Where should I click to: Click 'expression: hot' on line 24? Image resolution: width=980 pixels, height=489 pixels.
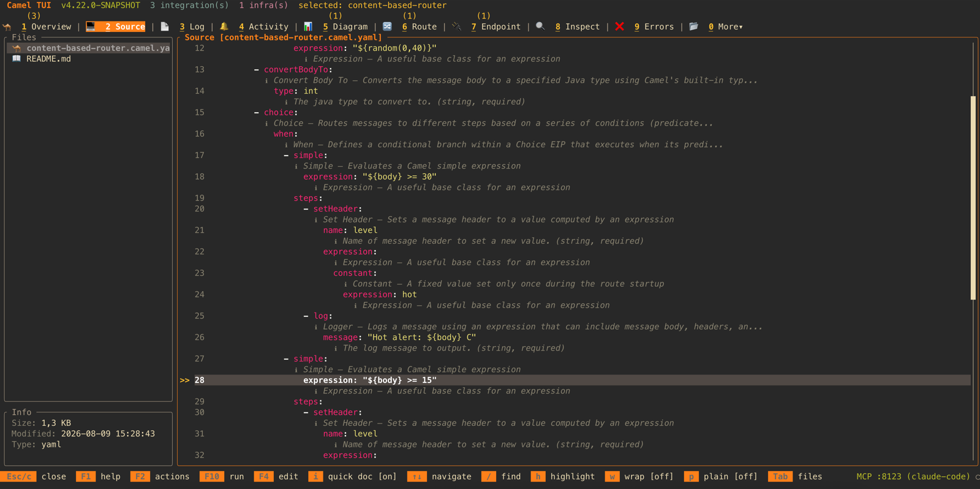[x=380, y=295]
